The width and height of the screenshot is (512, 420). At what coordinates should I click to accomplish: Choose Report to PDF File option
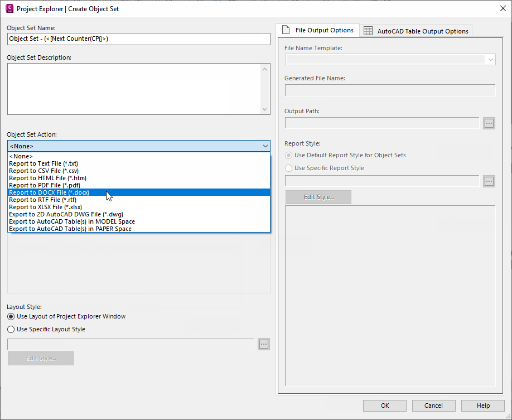click(45, 185)
